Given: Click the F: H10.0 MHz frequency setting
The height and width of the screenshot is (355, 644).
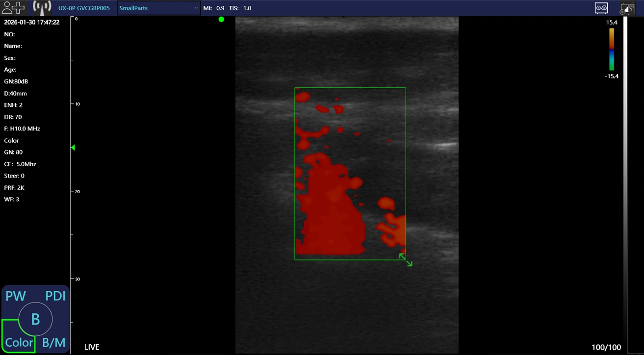Looking at the screenshot, I should click(x=22, y=129).
